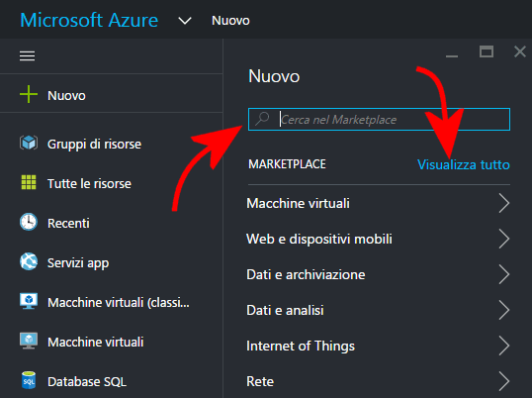Expand Web e dispositivi mobili chevron

(x=504, y=239)
